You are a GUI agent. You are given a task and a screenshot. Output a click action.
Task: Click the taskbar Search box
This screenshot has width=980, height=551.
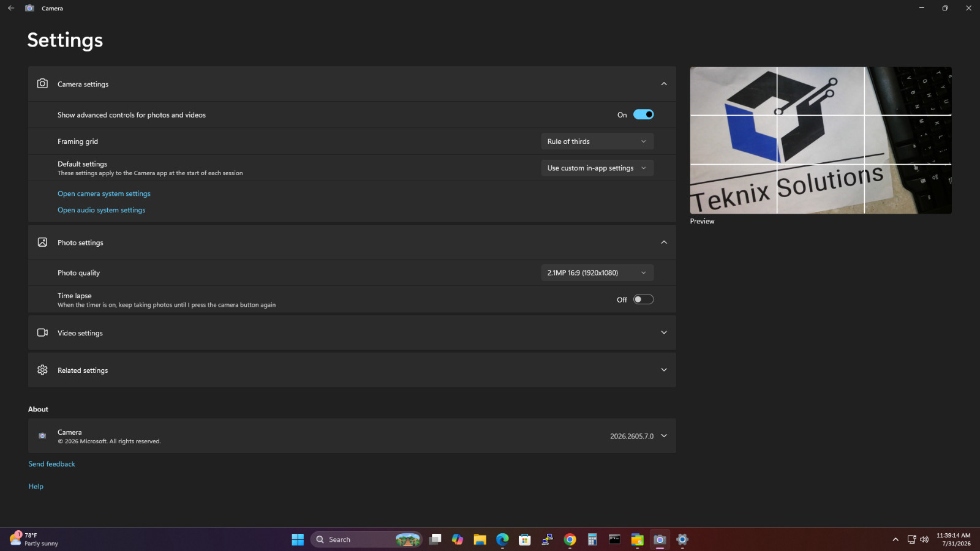coord(366,539)
